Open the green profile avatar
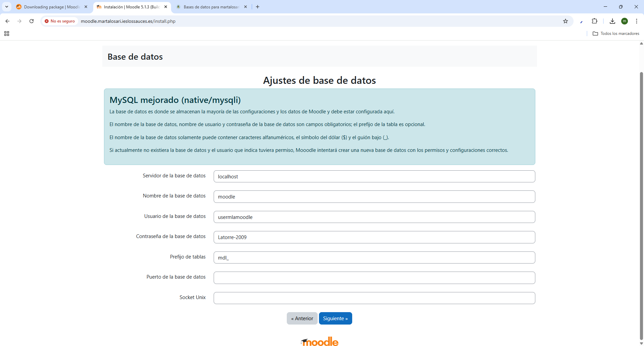The image size is (644, 346). [625, 21]
